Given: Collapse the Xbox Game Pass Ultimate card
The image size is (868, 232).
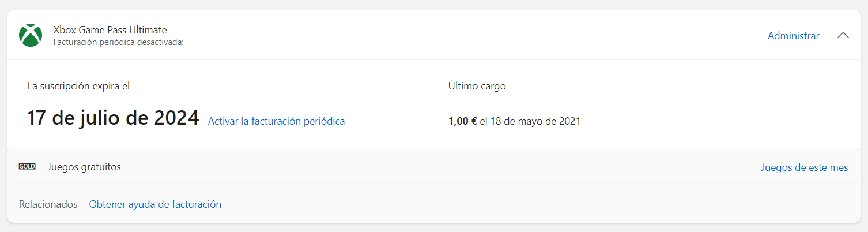Looking at the screenshot, I should pos(843,35).
